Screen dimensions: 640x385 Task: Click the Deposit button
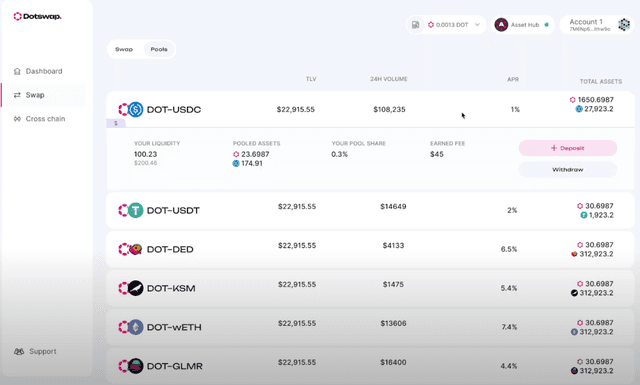[x=568, y=148]
